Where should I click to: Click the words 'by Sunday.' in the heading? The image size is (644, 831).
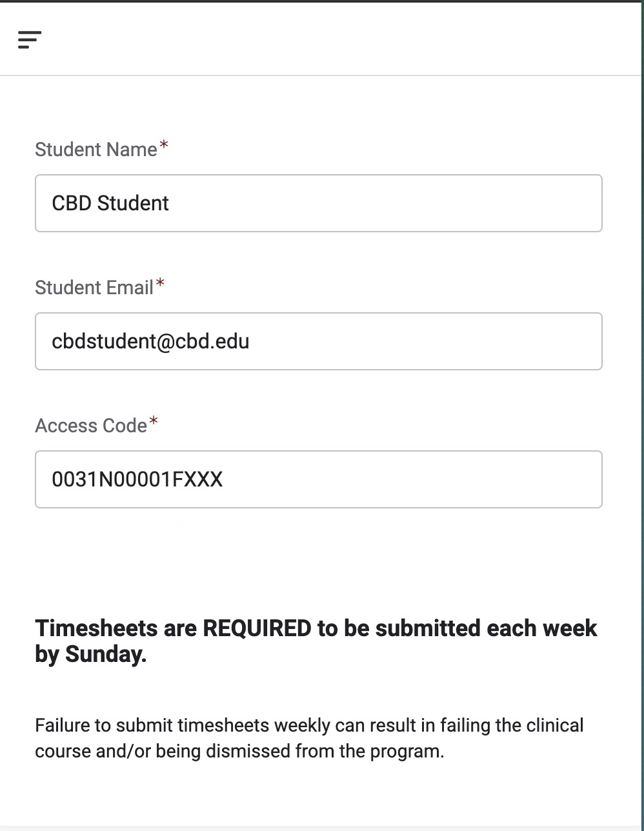pyautogui.click(x=90, y=654)
